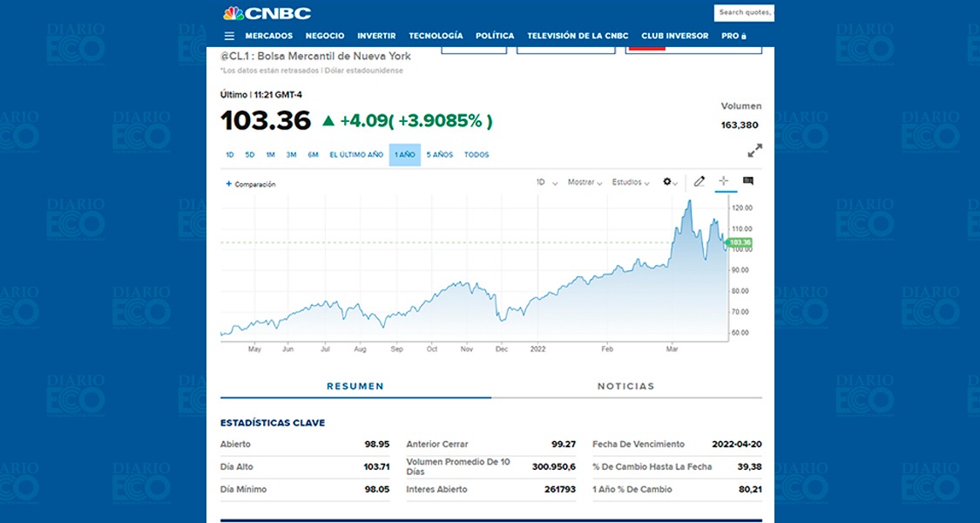The image size is (980, 523).
Task: Click the large 103.36 last price
Action: 266,121
